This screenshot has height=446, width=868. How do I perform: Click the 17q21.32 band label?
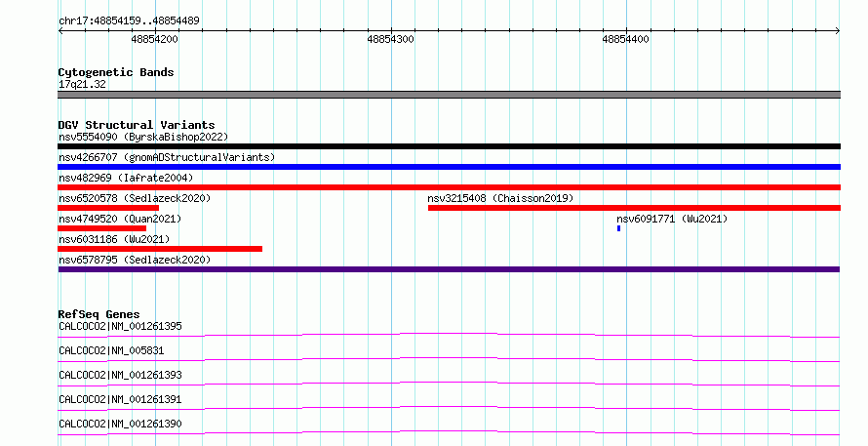[x=82, y=84]
